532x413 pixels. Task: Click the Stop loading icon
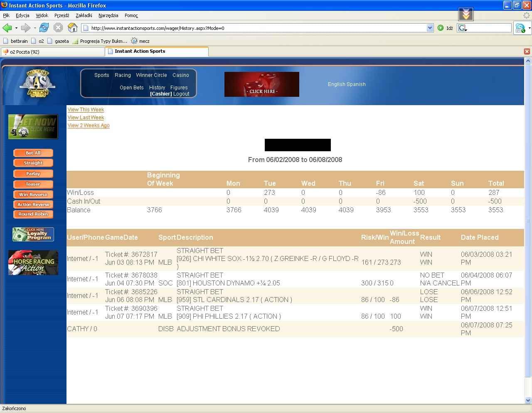pyautogui.click(x=58, y=28)
